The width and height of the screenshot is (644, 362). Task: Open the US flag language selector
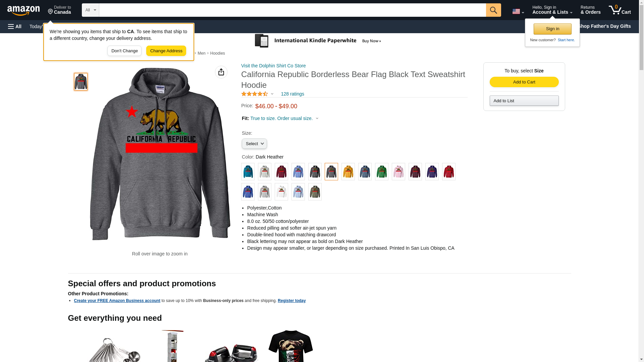click(518, 11)
